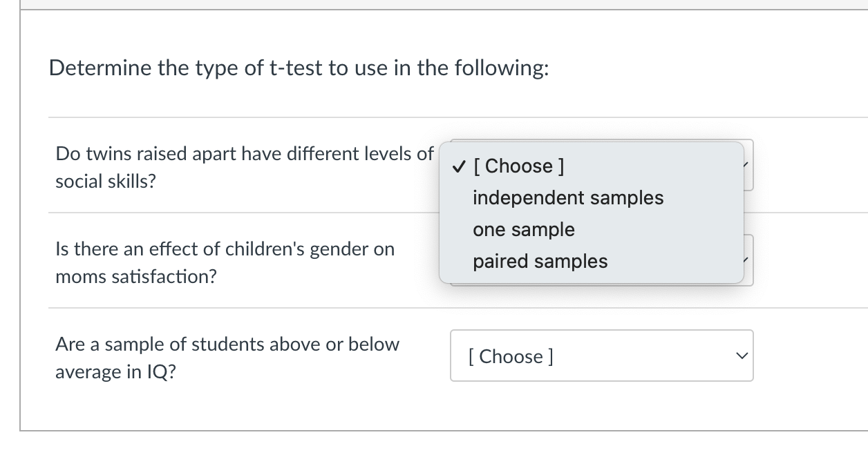Pick "paired samples" in the dropdown list
Image resolution: width=868 pixels, height=457 pixels.
click(540, 262)
